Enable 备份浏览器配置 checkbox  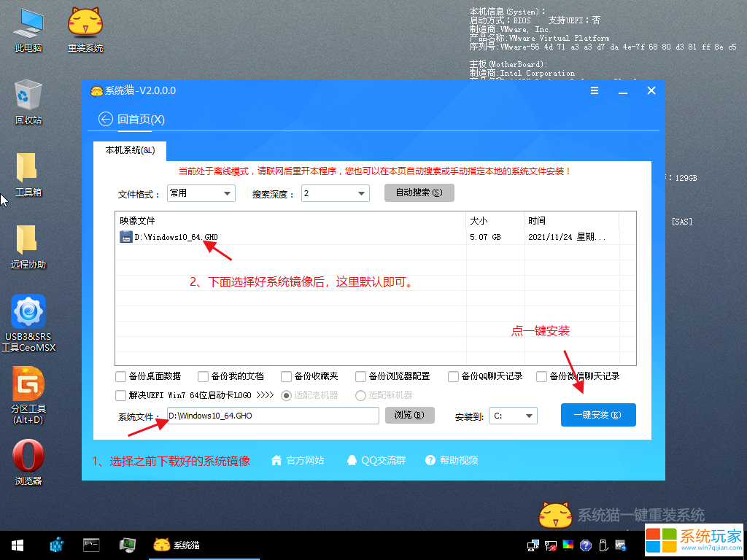pyautogui.click(x=360, y=377)
